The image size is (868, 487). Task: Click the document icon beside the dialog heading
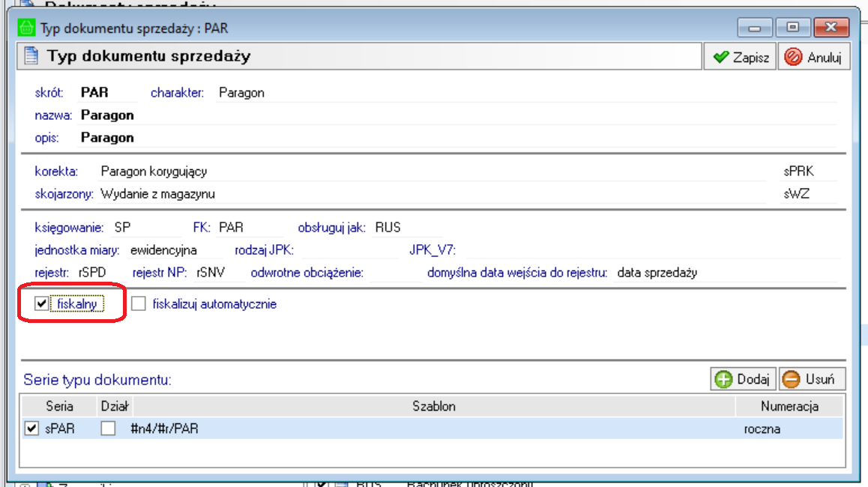point(31,56)
